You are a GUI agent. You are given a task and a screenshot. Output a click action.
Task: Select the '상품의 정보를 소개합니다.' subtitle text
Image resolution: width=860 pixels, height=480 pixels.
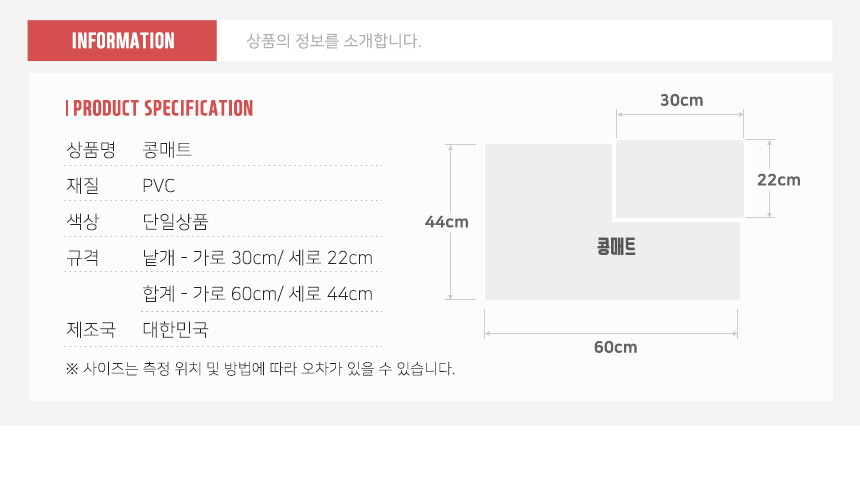[x=333, y=41]
